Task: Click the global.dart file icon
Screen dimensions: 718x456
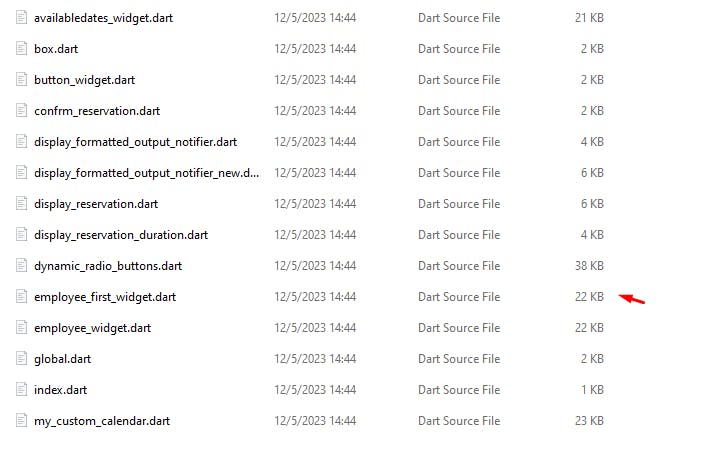Action: click(x=22, y=358)
